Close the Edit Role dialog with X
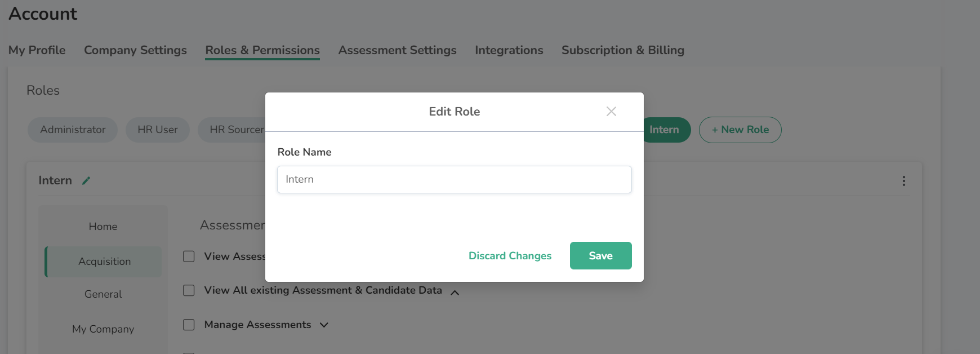This screenshot has width=980, height=354. point(611,112)
